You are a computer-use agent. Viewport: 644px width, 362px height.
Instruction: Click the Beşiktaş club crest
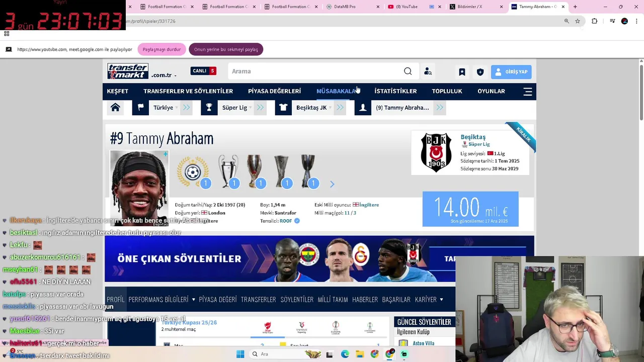[436, 153]
